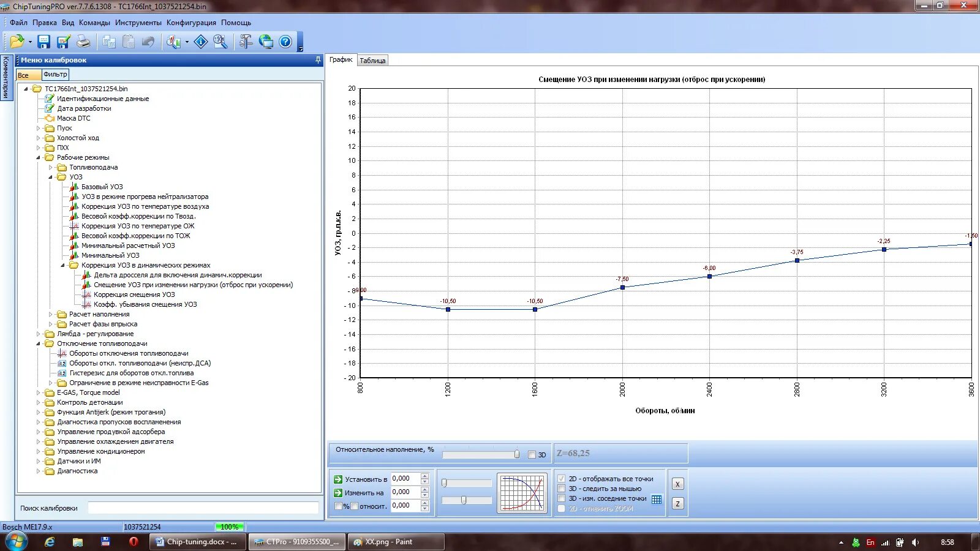Screen dimensions: 980x551
Task: Click the upper slider beside Установить в
Action: (467, 483)
